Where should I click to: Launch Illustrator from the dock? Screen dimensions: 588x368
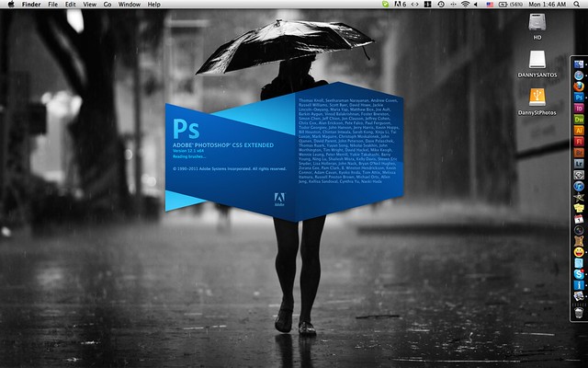coord(579,131)
